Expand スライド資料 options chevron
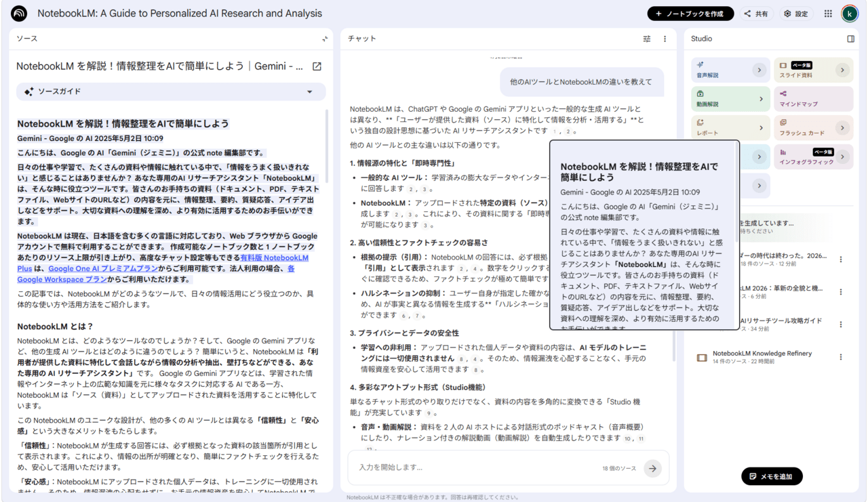The height and width of the screenshot is (502, 868). point(842,70)
